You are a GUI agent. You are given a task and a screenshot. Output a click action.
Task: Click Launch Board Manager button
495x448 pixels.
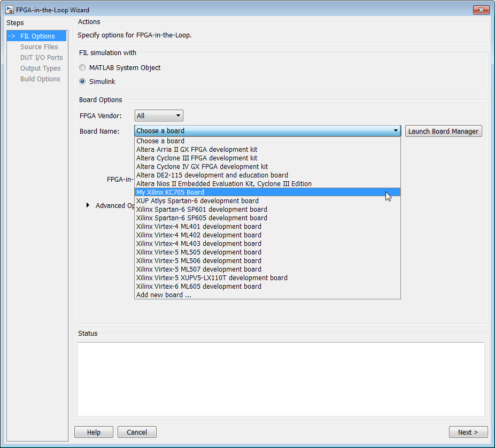click(x=443, y=131)
